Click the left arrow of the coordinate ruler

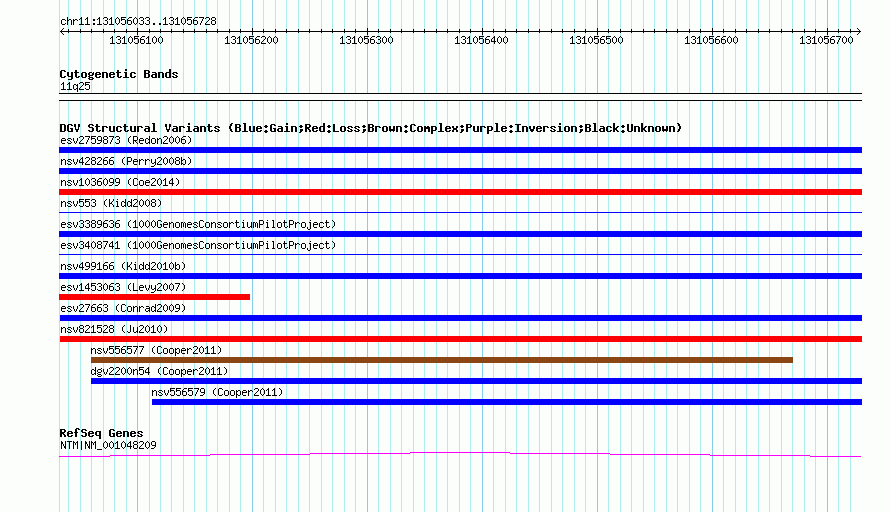62,32
